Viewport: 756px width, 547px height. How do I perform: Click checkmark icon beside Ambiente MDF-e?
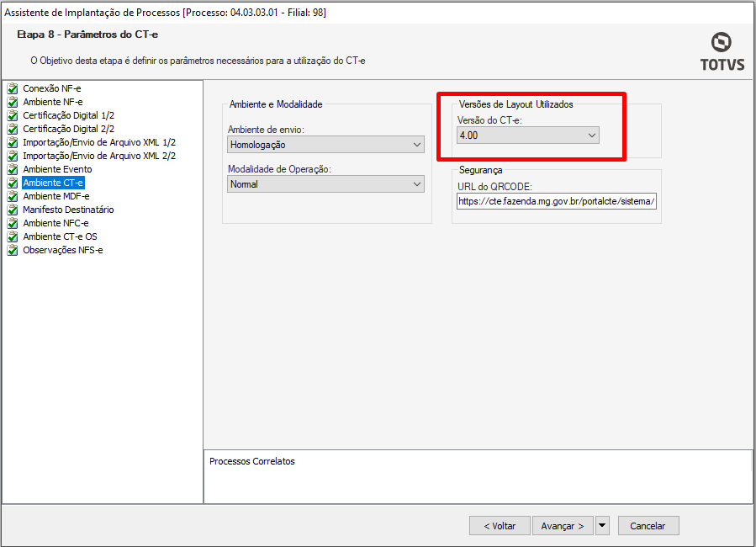pyautogui.click(x=13, y=196)
